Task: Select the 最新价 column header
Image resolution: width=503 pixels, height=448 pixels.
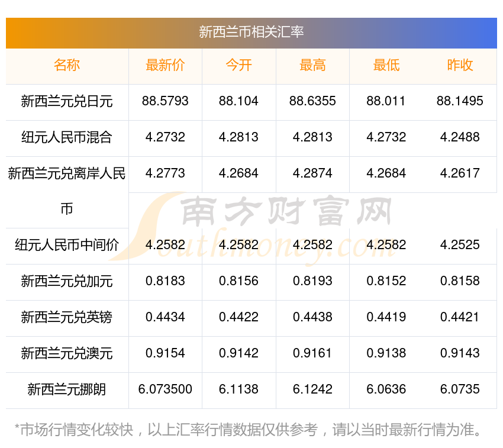Action: coord(165,65)
